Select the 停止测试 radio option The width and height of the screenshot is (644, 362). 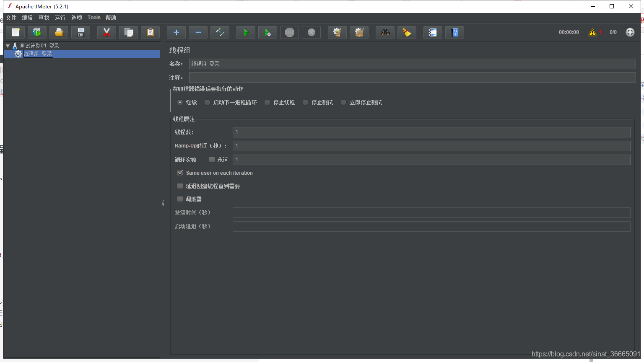click(305, 102)
